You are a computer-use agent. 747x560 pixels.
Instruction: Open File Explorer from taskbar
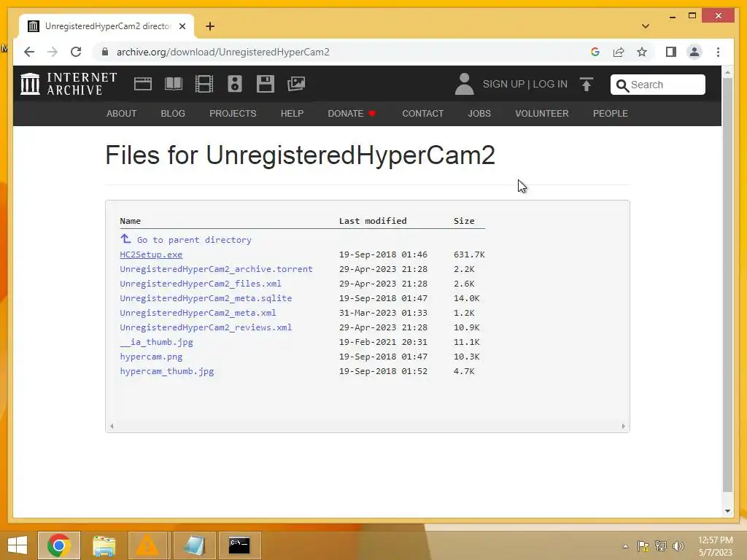pyautogui.click(x=104, y=545)
